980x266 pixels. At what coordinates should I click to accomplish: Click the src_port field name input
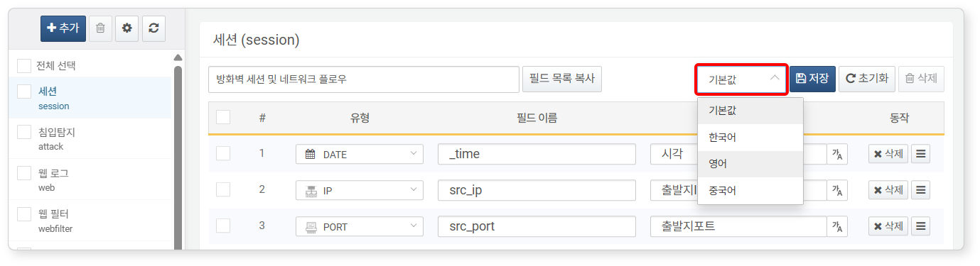pyautogui.click(x=537, y=226)
